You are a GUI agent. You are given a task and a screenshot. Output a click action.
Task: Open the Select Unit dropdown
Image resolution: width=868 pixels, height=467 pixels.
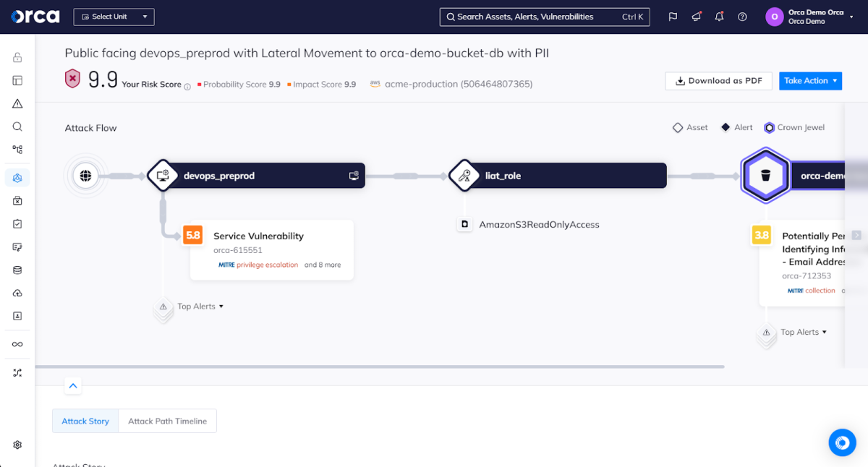tap(114, 17)
